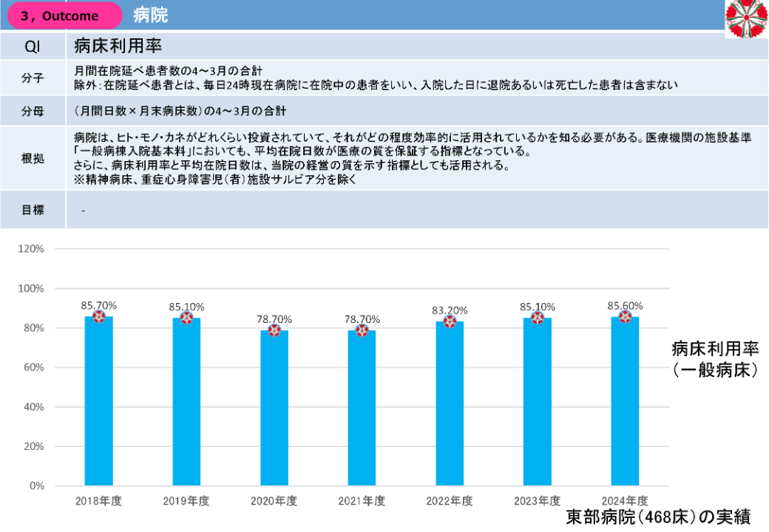This screenshot has width=769, height=532.
Task: Click the 目標 row label
Action: pos(32,210)
